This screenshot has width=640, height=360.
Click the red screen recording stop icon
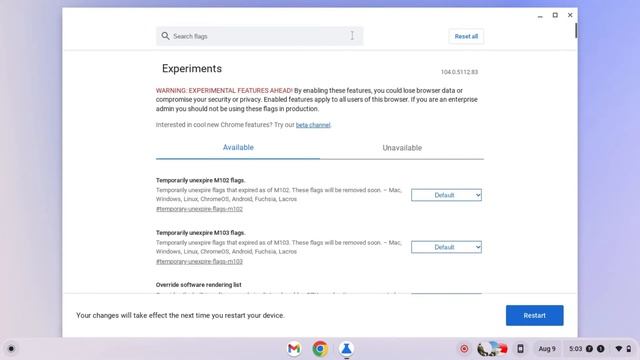coord(464,349)
